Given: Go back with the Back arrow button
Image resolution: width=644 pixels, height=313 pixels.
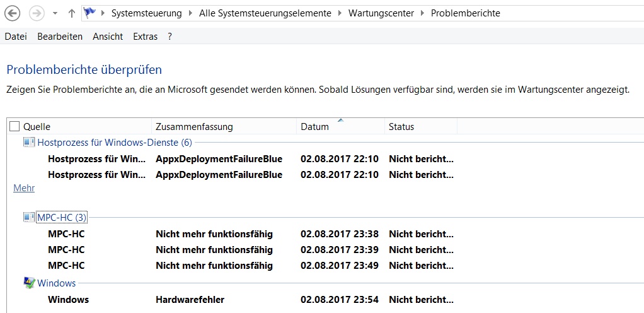Looking at the screenshot, I should 13,14.
